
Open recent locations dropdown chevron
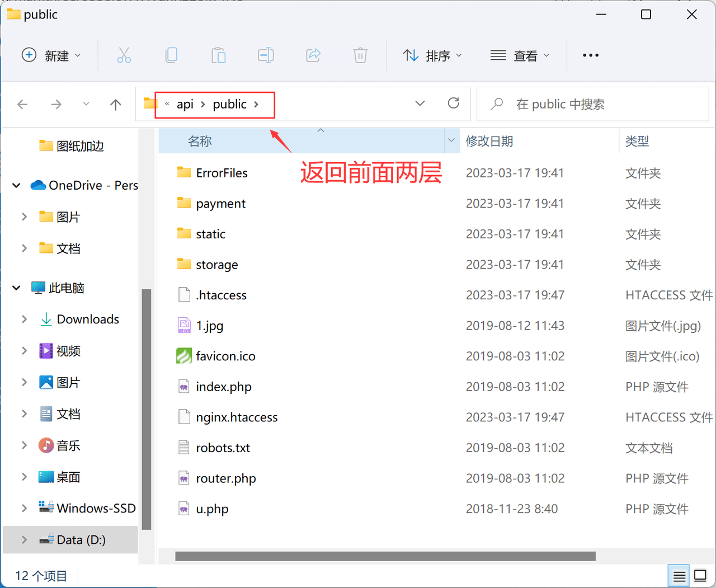tap(86, 104)
